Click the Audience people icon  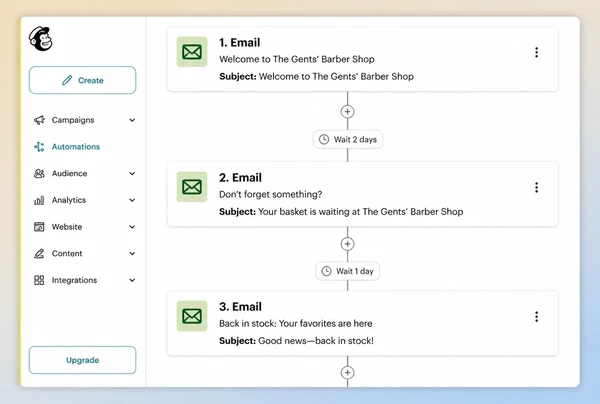(x=39, y=174)
